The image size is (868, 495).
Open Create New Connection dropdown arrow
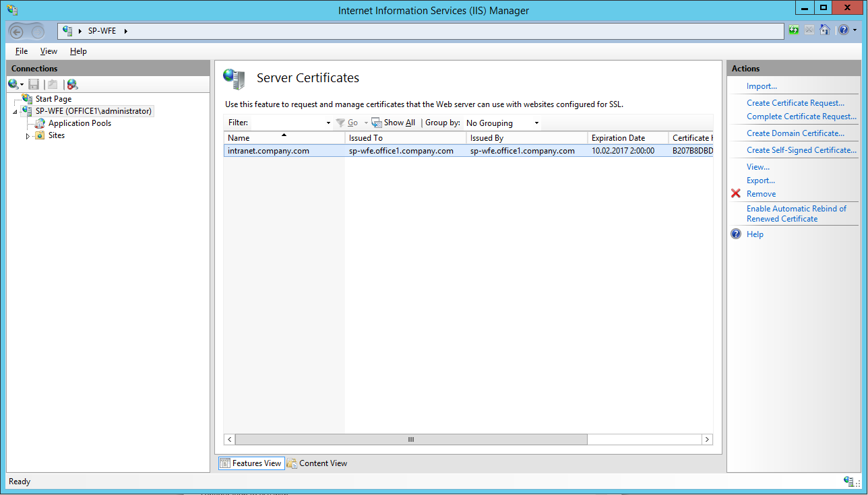22,85
